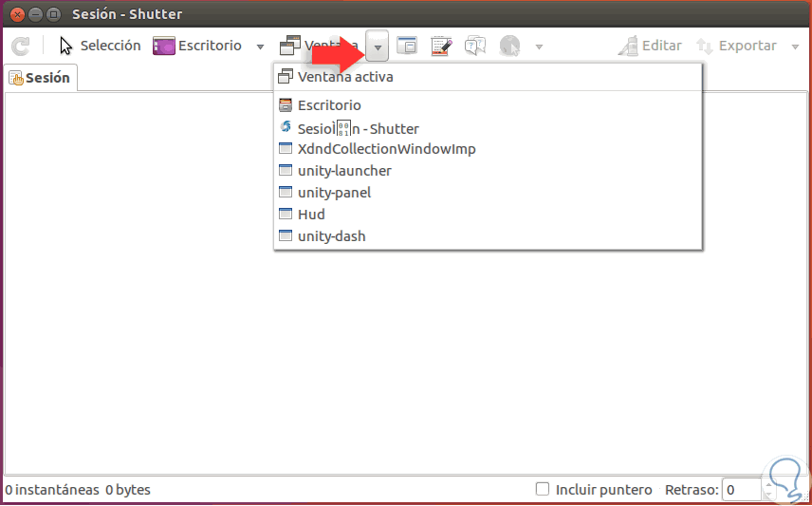Choose Ventana activa menu entry
Image resolution: width=812 pixels, height=506 pixels.
(x=488, y=77)
